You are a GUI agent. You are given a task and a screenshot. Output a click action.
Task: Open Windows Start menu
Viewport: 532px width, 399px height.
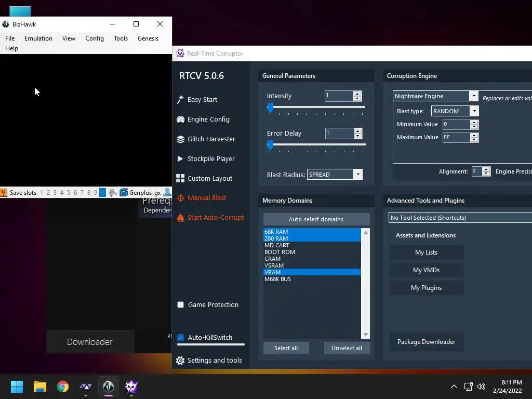pos(17,387)
